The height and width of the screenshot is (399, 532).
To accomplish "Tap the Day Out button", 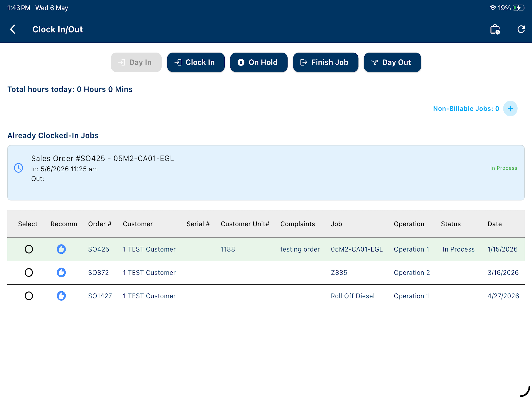I will coord(392,62).
